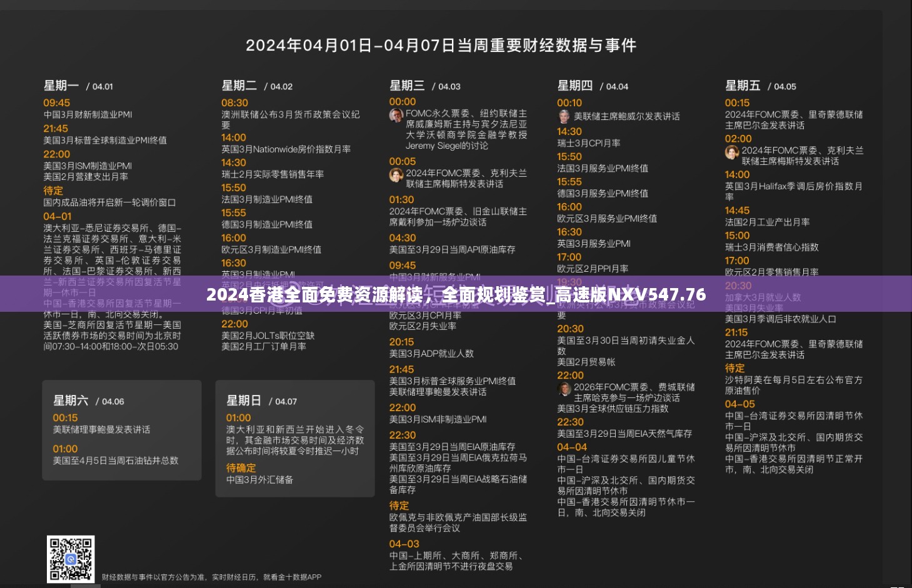Click '瑞士3月CPI月率' entry
The height and width of the screenshot is (588, 912).
click(589, 143)
